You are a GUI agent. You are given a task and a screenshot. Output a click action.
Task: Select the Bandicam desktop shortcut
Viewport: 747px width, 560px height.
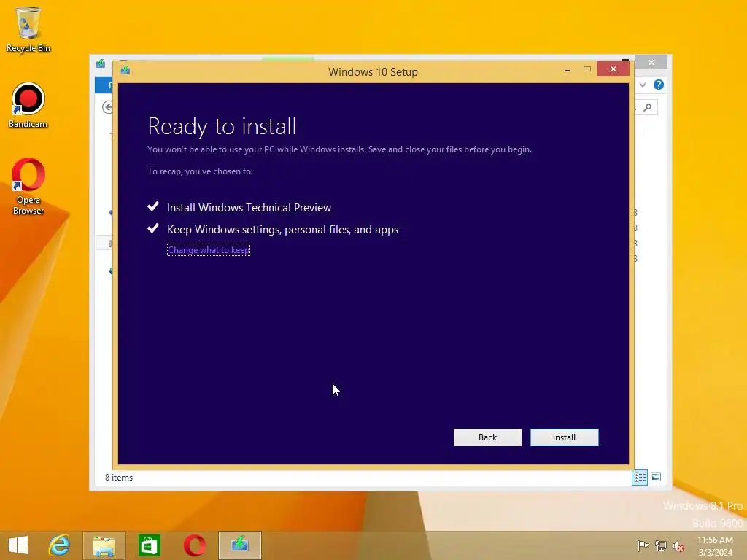tap(28, 105)
